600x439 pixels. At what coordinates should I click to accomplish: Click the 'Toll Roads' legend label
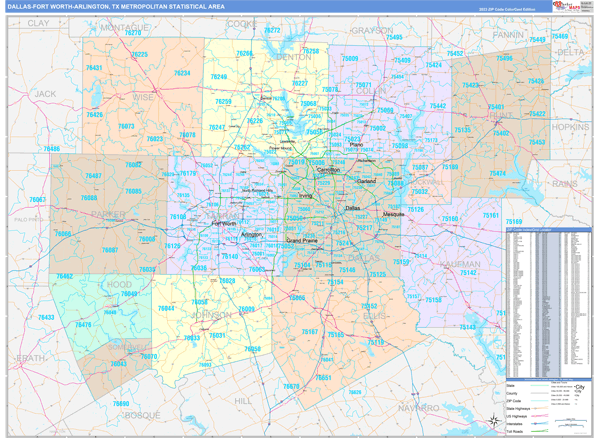click(514, 432)
